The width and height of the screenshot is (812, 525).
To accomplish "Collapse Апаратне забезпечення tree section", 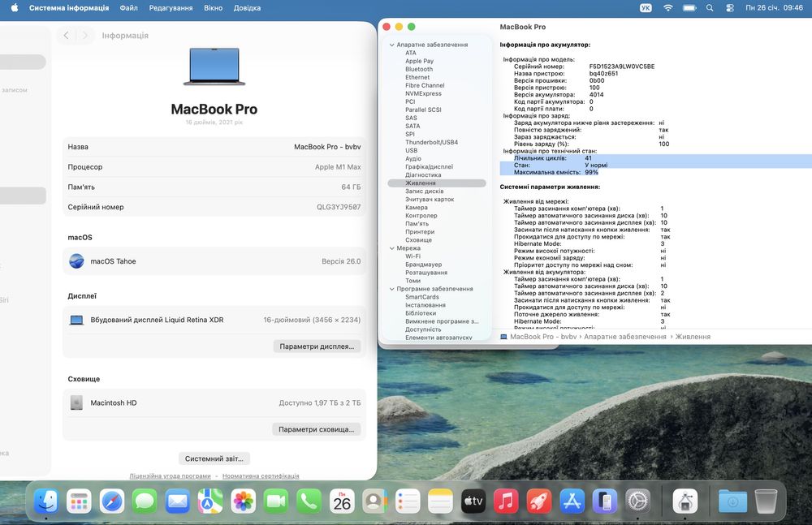I will (x=392, y=45).
